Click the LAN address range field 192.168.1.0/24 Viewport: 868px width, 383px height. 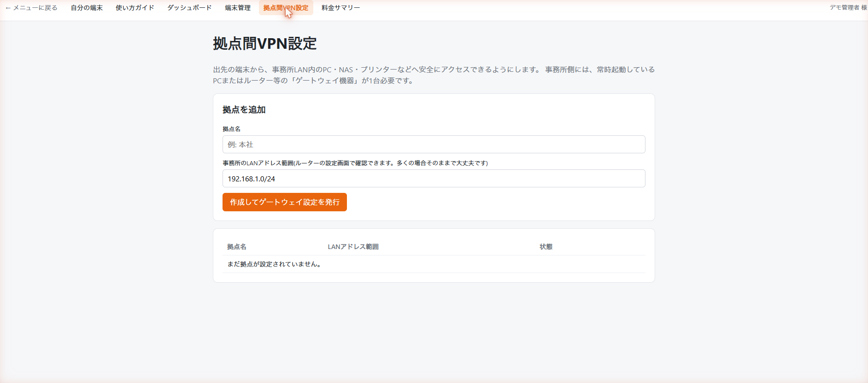[x=434, y=179]
